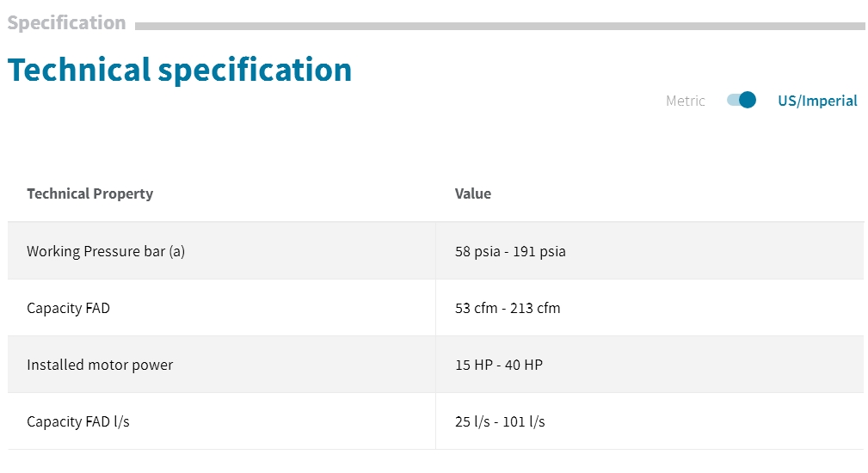Select the Metric units label
This screenshot has width=868, height=473.
pos(686,101)
